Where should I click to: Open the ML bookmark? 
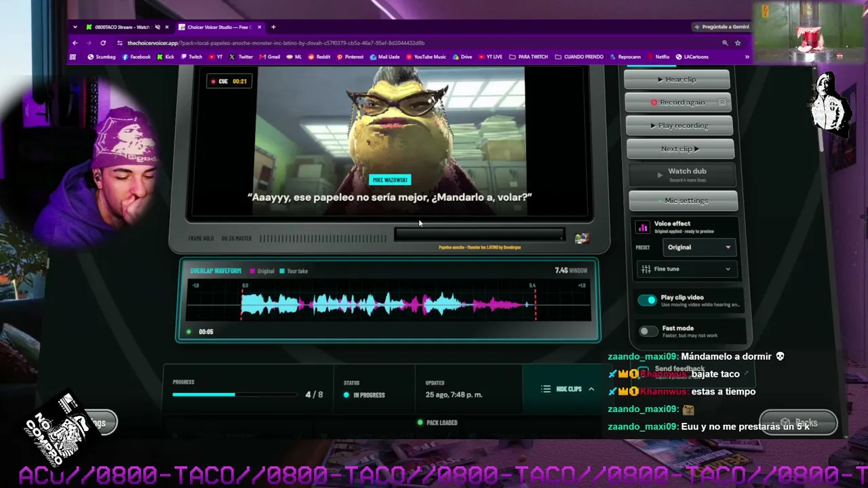[x=294, y=57]
